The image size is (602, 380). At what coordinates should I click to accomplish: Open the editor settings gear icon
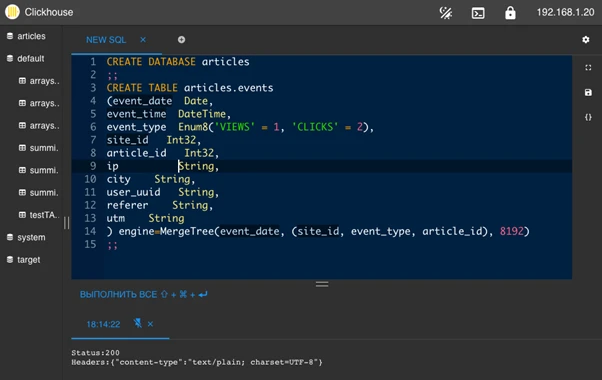pyautogui.click(x=585, y=40)
